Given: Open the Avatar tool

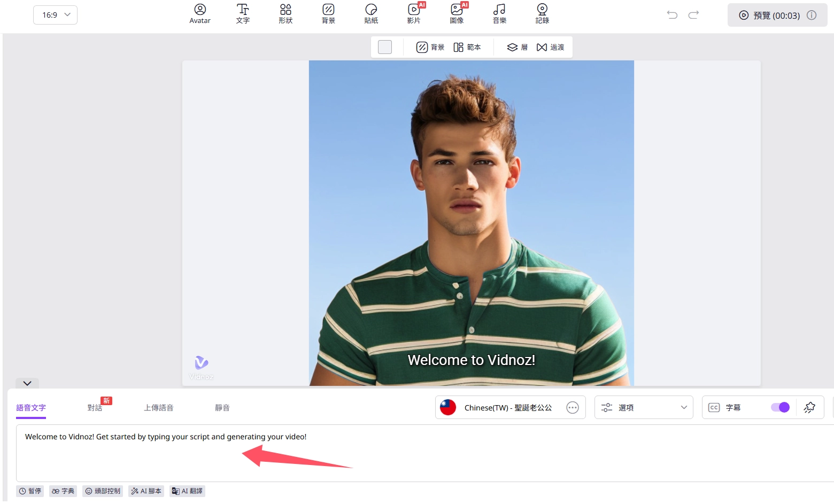Looking at the screenshot, I should click(x=200, y=14).
